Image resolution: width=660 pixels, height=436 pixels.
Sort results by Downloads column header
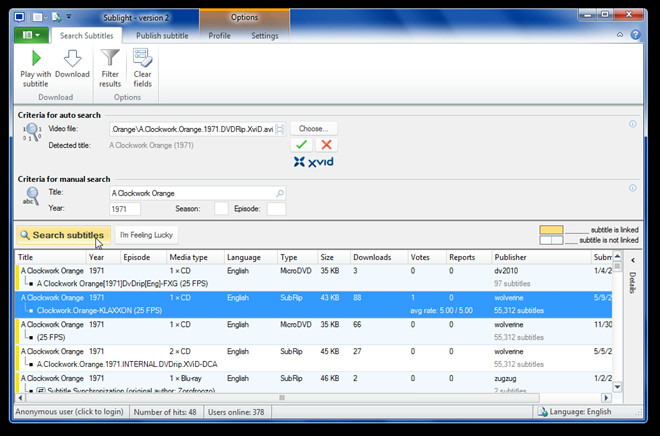pyautogui.click(x=379, y=257)
